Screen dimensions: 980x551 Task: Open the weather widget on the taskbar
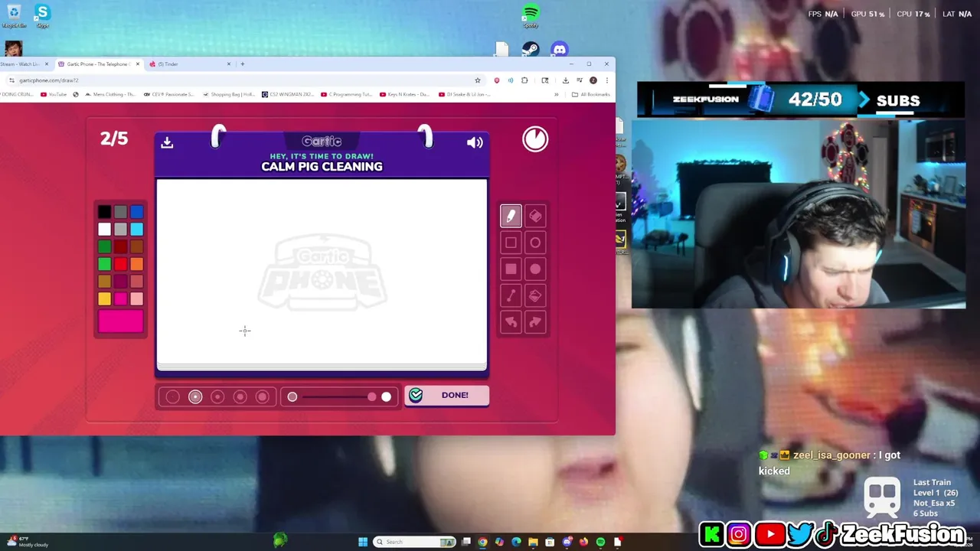pos(29,542)
